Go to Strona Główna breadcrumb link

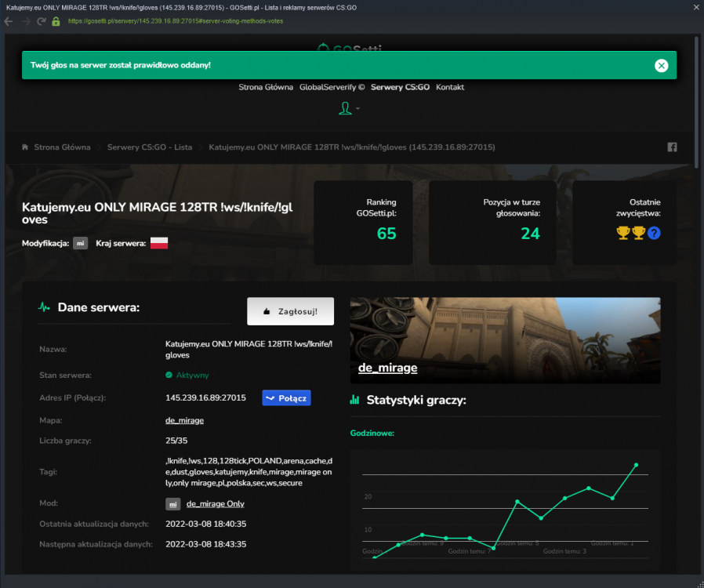click(x=62, y=147)
